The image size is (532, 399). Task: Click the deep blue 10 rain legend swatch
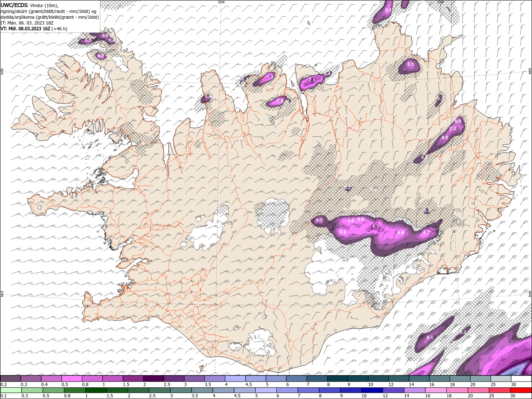(x=372, y=390)
